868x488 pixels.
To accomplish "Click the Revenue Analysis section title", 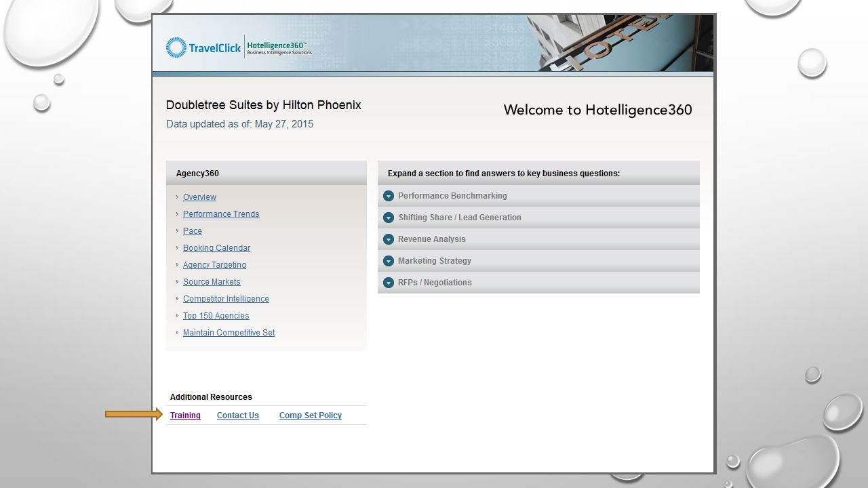I will pyautogui.click(x=432, y=239).
